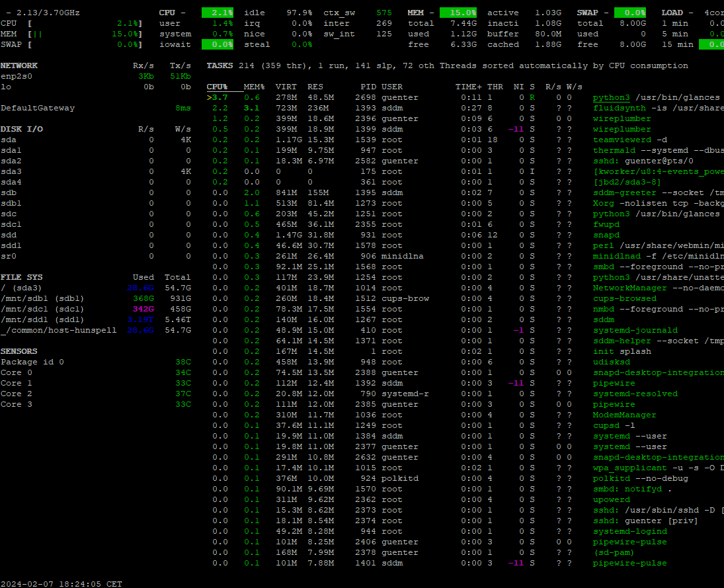The image size is (724, 588).
Task: Click the thermald process name
Action: (x=614, y=150)
